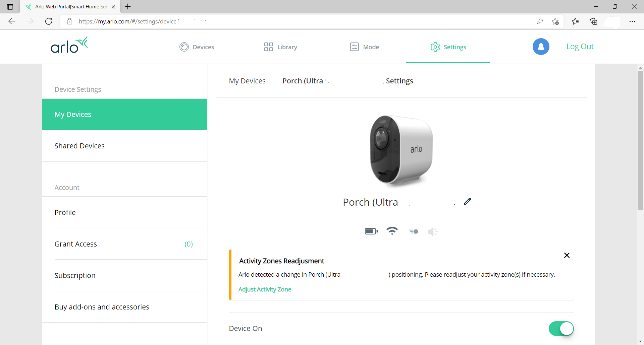Dismiss the Activity Zones Readjustment notice

point(567,255)
